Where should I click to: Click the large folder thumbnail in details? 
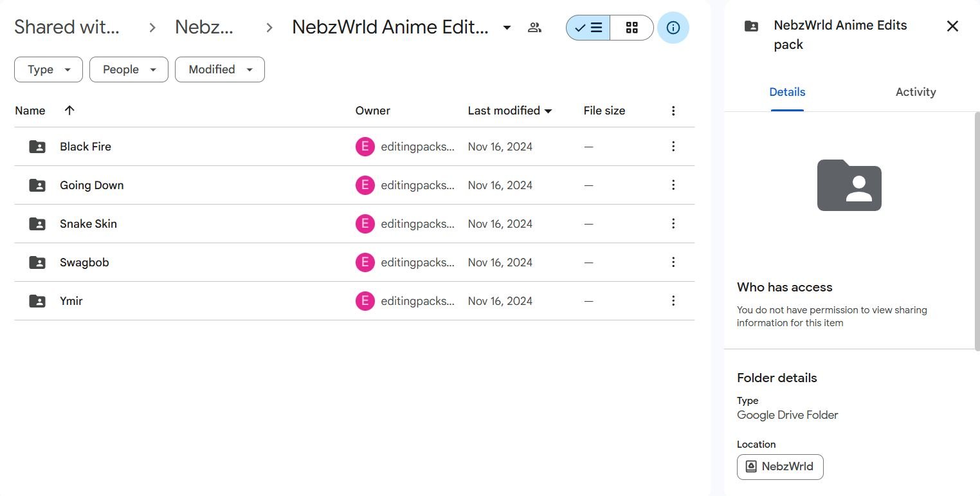849,185
